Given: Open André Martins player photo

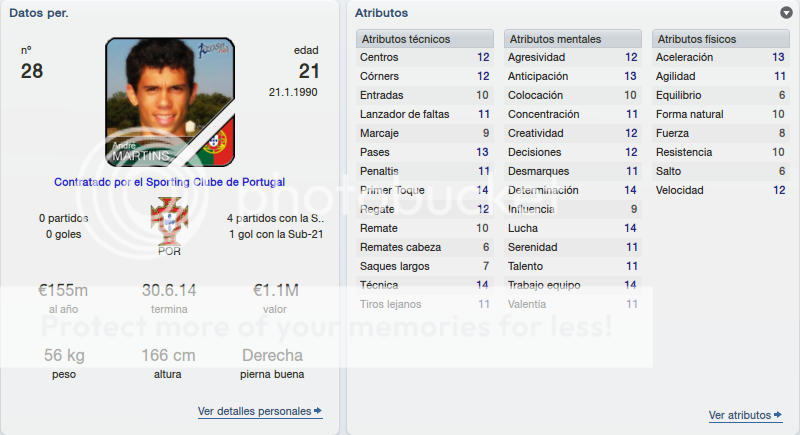Looking at the screenshot, I should pos(170,102).
